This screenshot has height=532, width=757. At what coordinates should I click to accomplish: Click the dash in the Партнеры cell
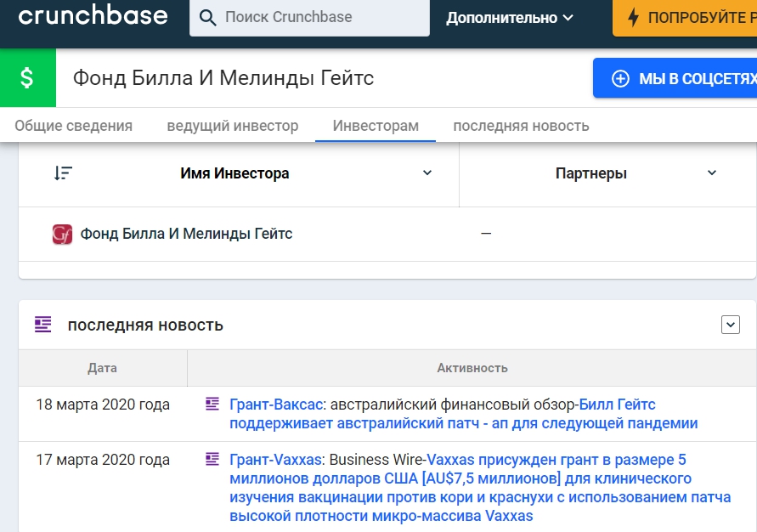(x=486, y=234)
